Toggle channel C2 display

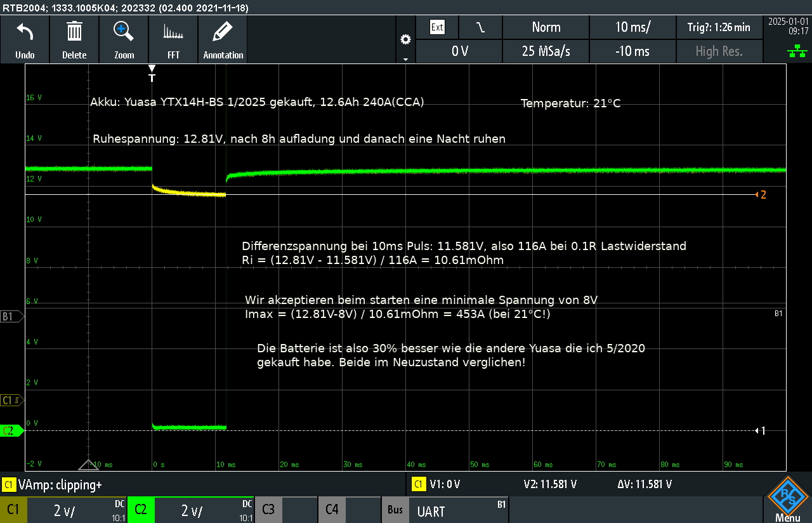141,510
